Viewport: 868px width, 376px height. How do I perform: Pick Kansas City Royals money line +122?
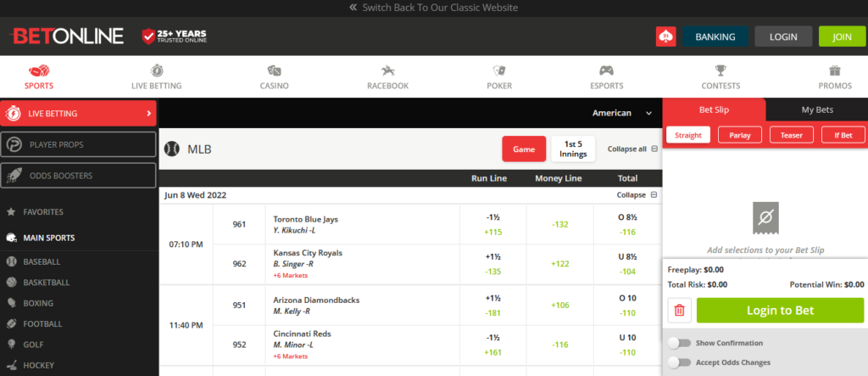pos(560,264)
